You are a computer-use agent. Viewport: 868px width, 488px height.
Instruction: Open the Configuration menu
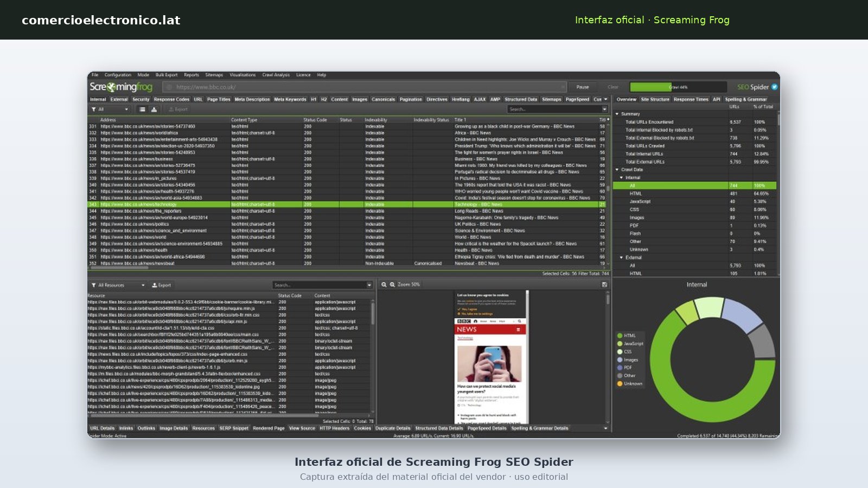click(118, 75)
